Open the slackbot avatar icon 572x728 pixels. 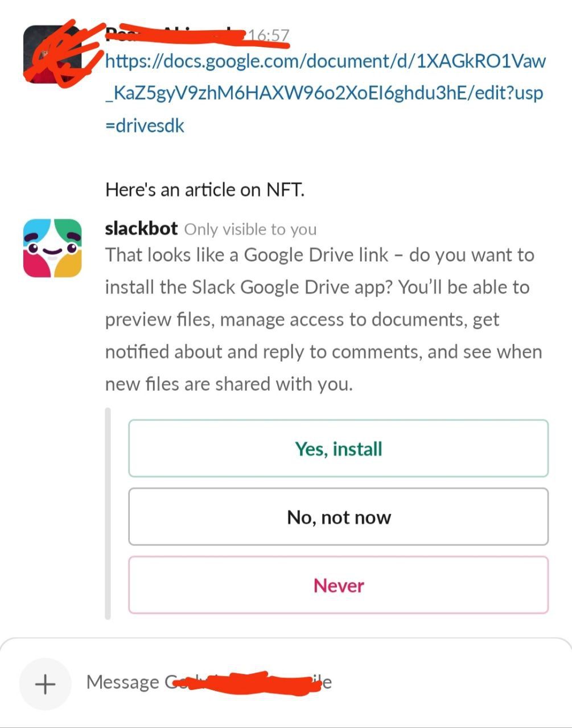(52, 248)
